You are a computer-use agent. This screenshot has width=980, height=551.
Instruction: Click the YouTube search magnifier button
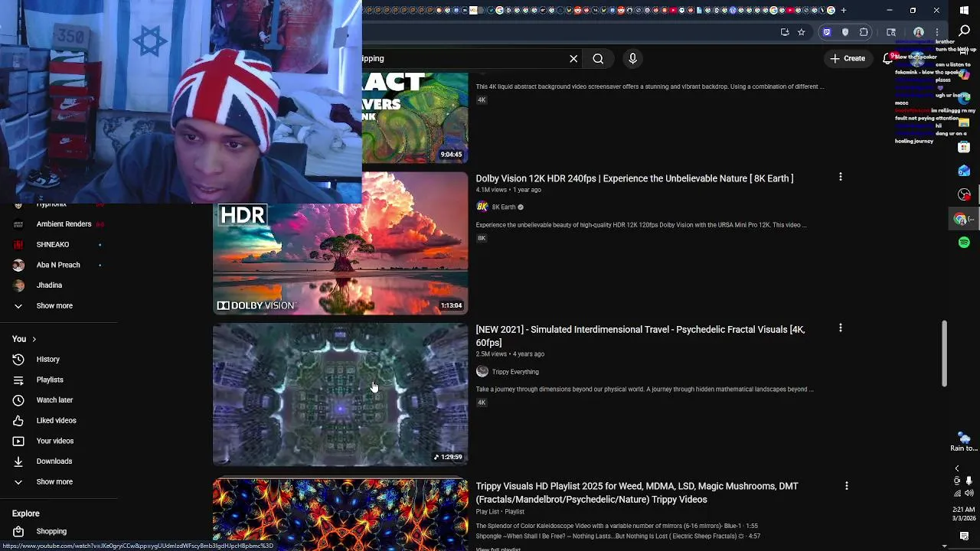tap(598, 58)
